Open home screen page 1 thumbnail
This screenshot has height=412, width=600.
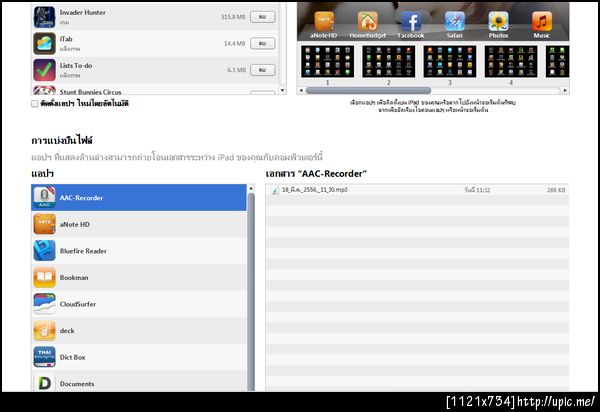pos(328,61)
